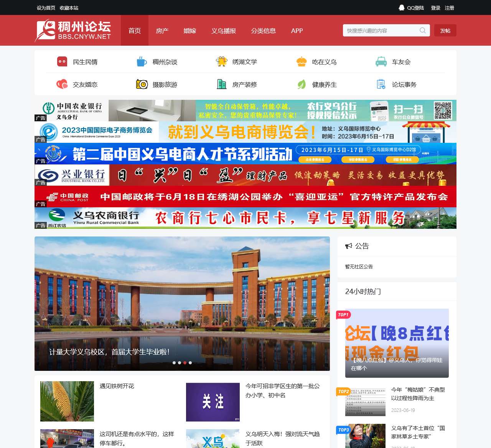Image resolution: width=491 pixels, height=448 pixels.
Task: Select the first carousel dot
Action: coord(174,363)
